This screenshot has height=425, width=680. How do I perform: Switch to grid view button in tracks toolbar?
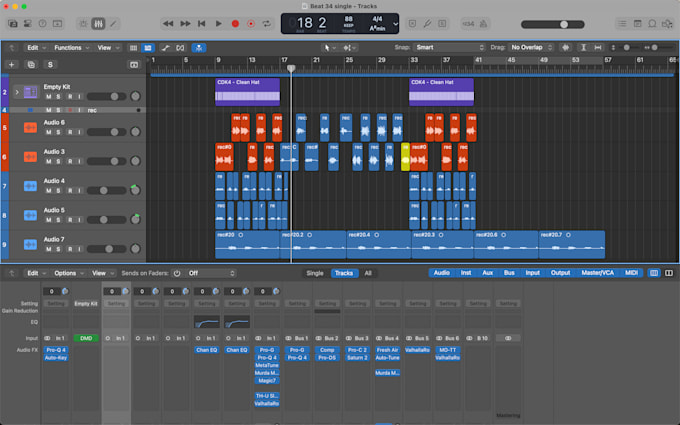(x=134, y=48)
